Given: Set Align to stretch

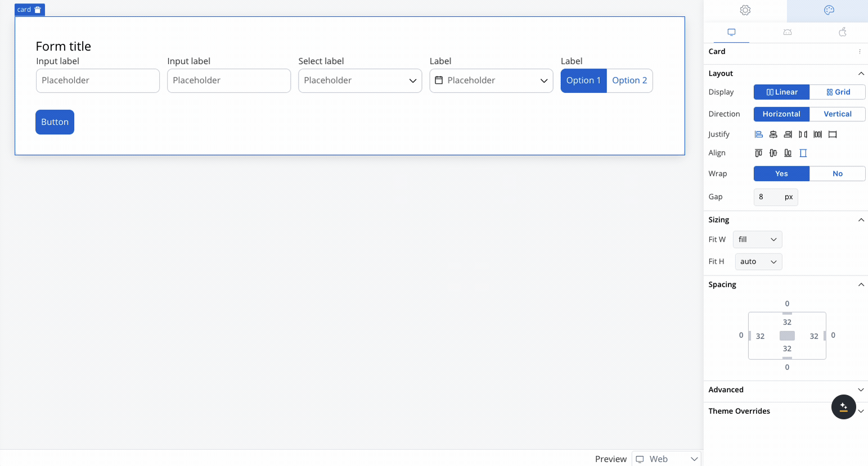Looking at the screenshot, I should coord(803,153).
